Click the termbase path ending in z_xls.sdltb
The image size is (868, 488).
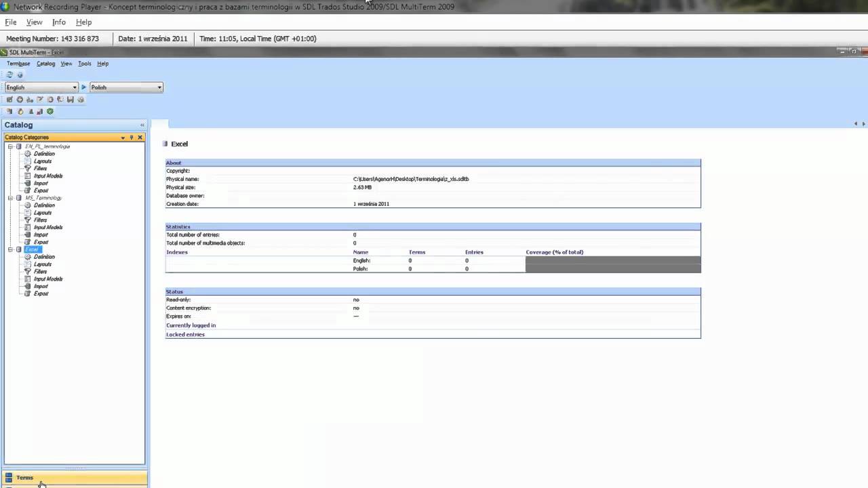[411, 179]
